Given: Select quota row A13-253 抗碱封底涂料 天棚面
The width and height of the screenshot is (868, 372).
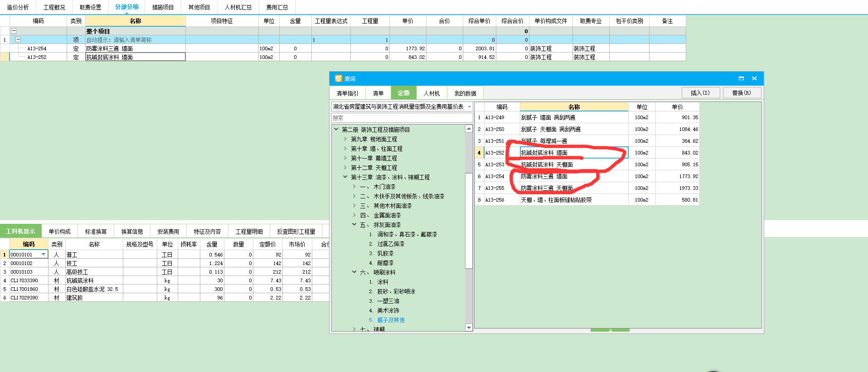Looking at the screenshot, I should 587,164.
